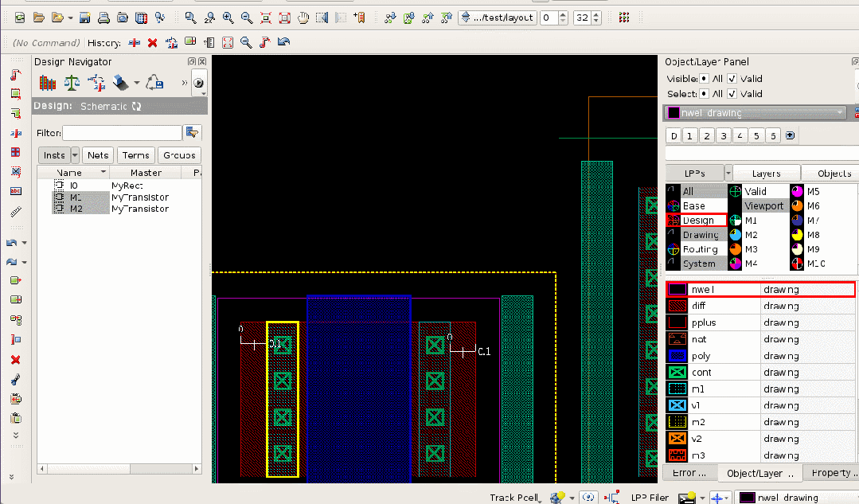Viewport: 859px width, 504px height.
Task: Open the LPPs dropdown arrow
Action: (728, 173)
